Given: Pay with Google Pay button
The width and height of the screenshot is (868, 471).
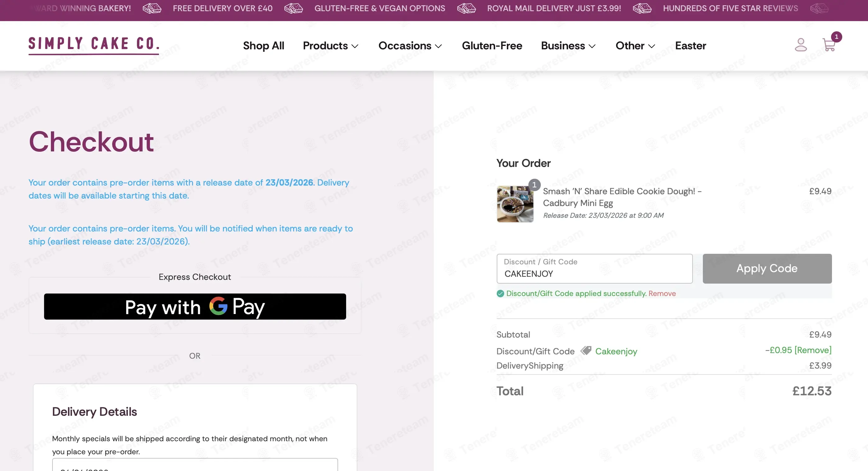Looking at the screenshot, I should (195, 306).
